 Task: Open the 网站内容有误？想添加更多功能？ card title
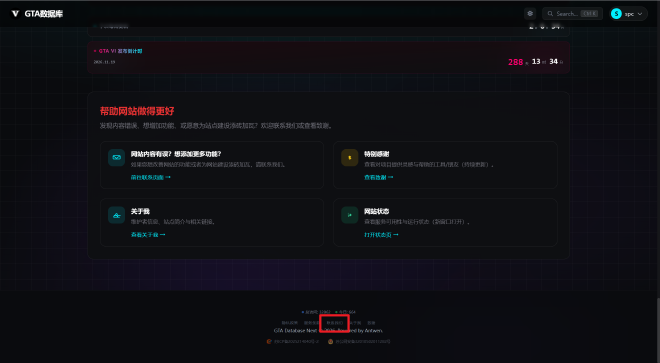coord(176,154)
